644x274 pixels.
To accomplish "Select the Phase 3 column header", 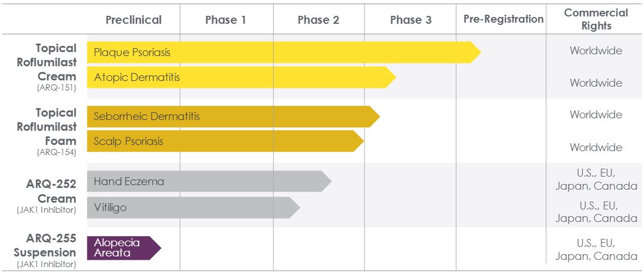I will [x=410, y=20].
